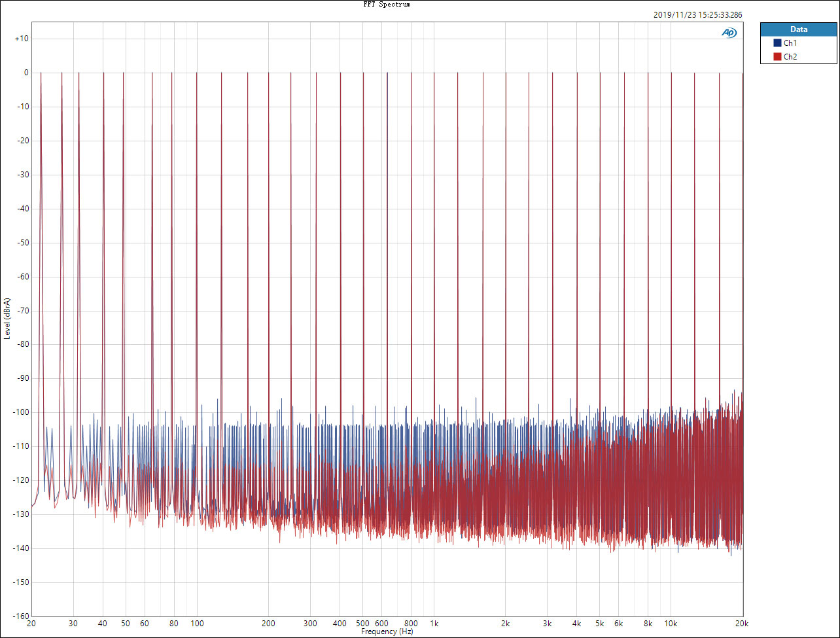Click the Level (dBrA) axis label
Screen dimensions: 840x638
click(7, 318)
